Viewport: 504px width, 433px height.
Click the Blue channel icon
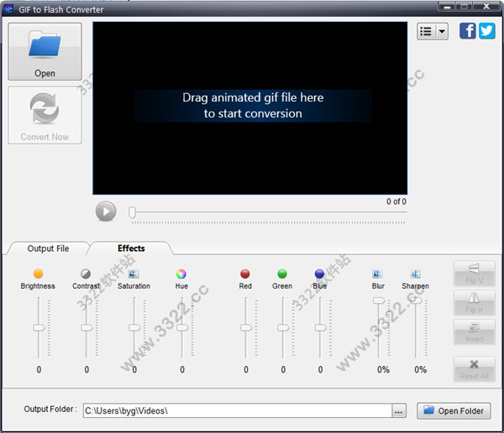[x=319, y=274]
